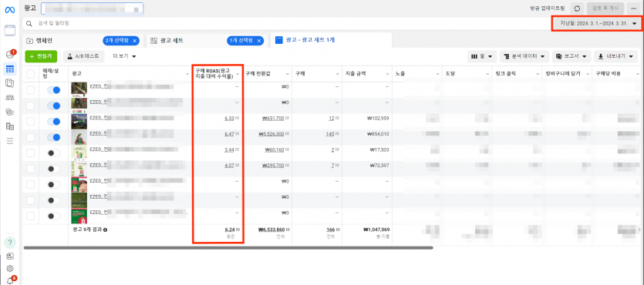Open the 지난달 2024.3.1~3.31 date range dropdown
This screenshot has width=644, height=285.
[597, 24]
